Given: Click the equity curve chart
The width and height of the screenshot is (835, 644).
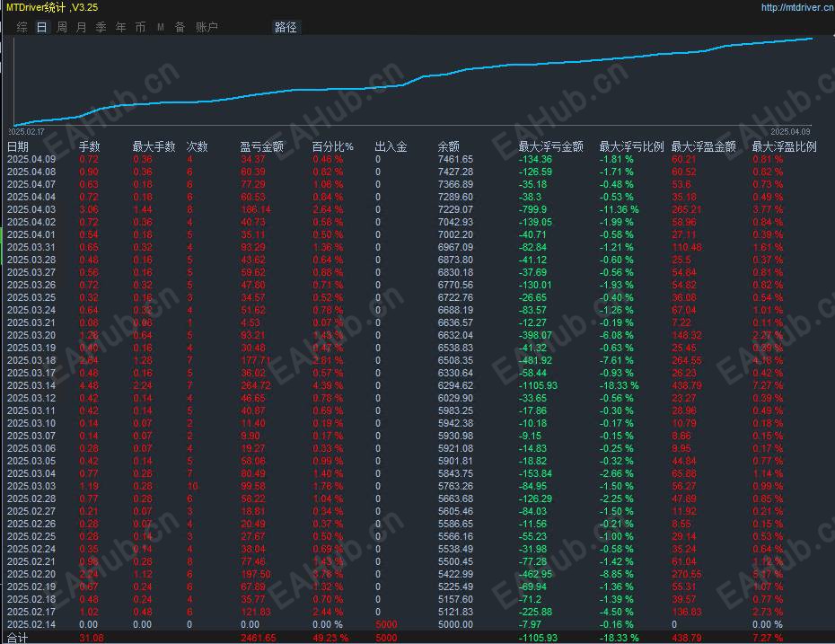Looking at the screenshot, I should tap(413, 80).
